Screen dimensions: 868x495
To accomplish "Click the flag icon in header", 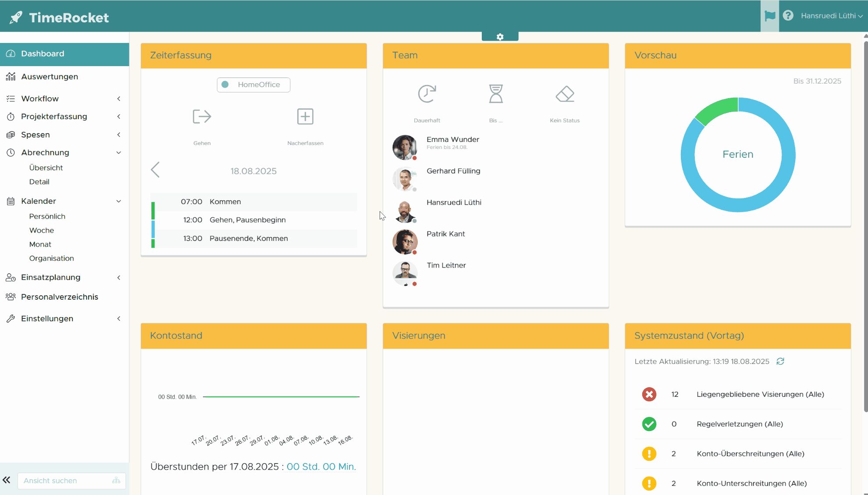I will (x=769, y=16).
